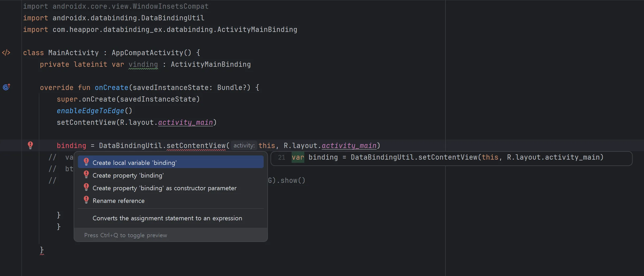Select Create property as constructor parameter option

pos(164,188)
